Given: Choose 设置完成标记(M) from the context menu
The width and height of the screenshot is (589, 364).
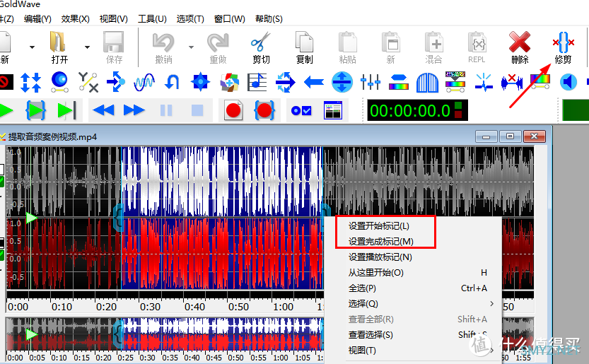Looking at the screenshot, I should point(381,242).
